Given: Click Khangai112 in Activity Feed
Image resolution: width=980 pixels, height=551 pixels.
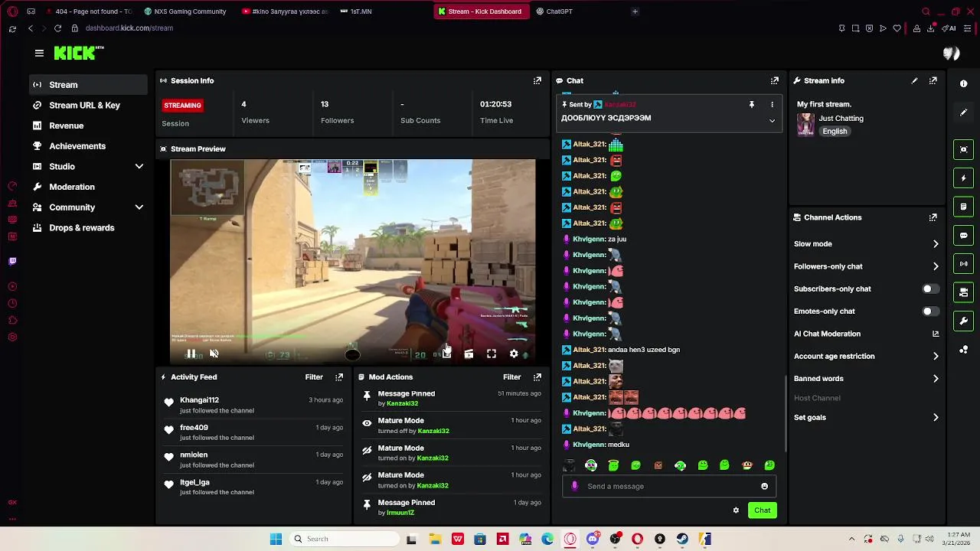Looking at the screenshot, I should [199, 400].
